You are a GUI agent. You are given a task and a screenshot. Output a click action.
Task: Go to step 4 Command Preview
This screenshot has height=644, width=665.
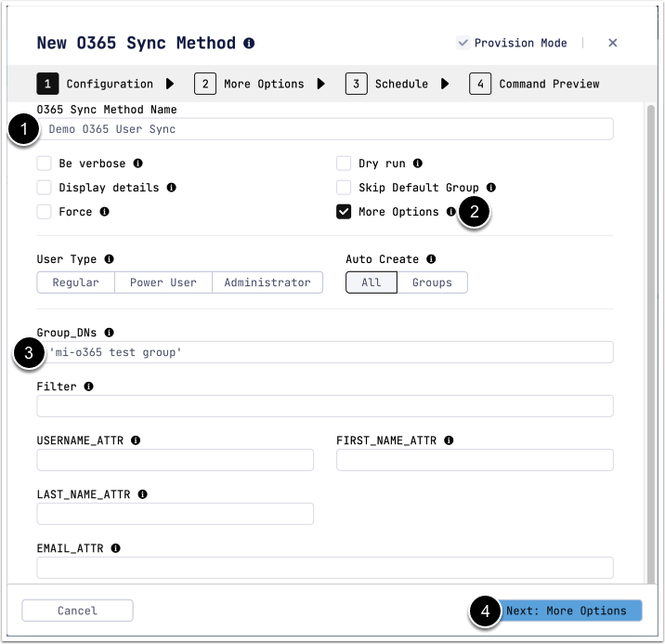point(534,84)
